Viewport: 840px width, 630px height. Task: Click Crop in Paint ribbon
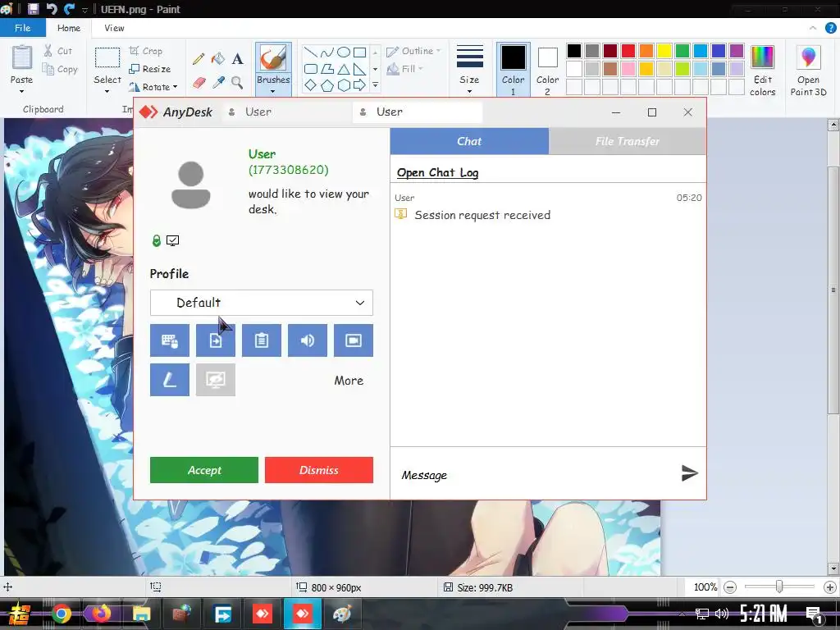(146, 51)
